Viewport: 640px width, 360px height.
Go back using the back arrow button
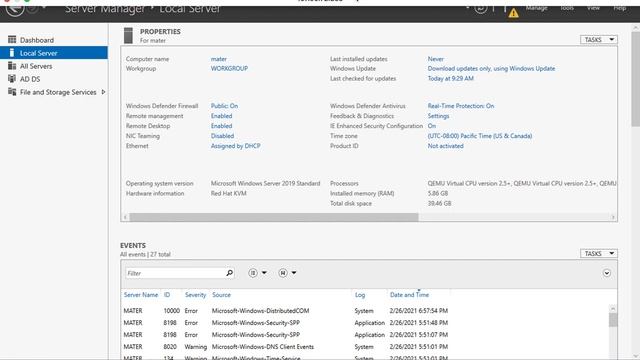pos(15,8)
